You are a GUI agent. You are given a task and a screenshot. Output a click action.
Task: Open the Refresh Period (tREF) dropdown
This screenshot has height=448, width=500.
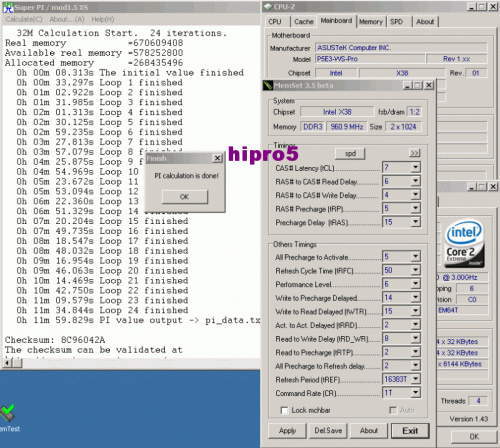click(415, 379)
